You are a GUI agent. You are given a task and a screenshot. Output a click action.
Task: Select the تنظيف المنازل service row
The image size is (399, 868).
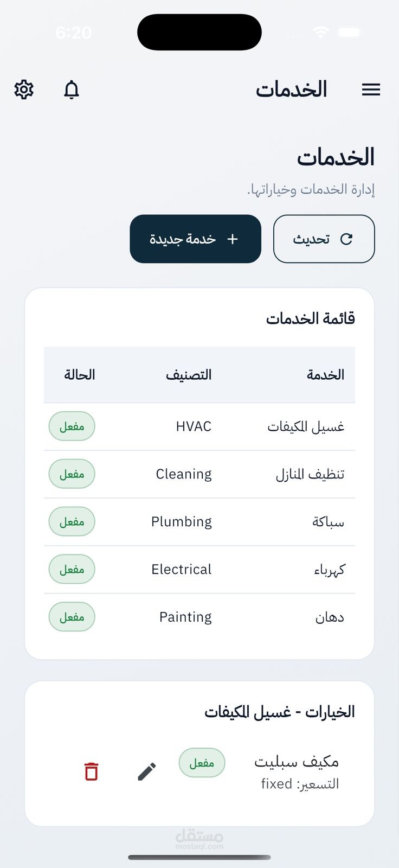point(310,475)
